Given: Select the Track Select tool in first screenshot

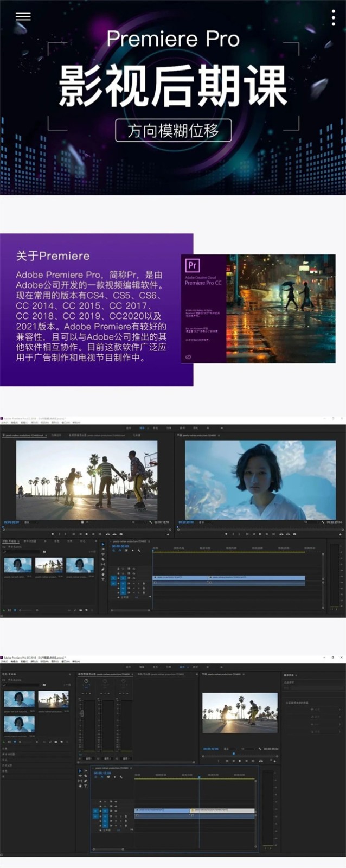Looking at the screenshot, I should pos(102,549).
